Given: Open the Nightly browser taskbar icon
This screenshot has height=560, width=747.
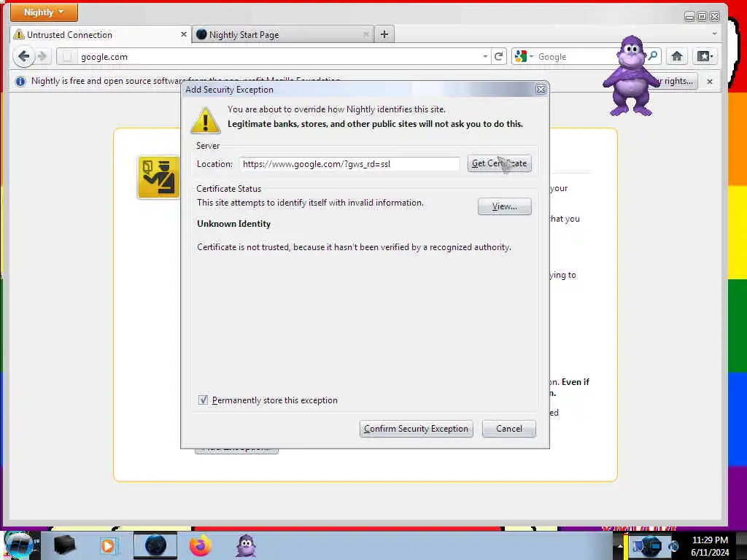Looking at the screenshot, I should point(155,545).
